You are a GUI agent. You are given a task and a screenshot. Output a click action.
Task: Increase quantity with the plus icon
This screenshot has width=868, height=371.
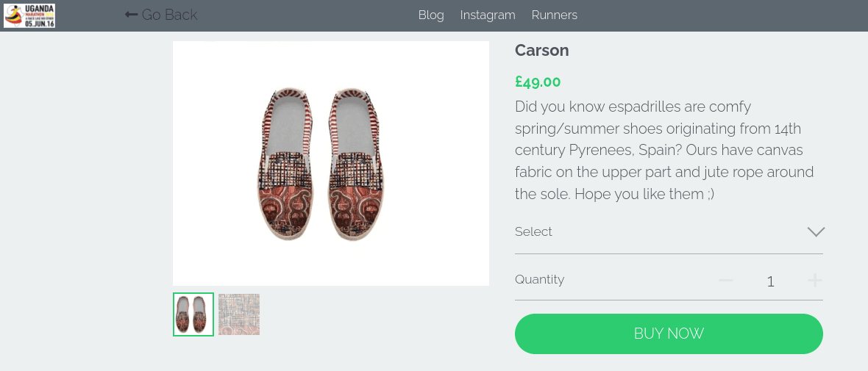tap(815, 281)
